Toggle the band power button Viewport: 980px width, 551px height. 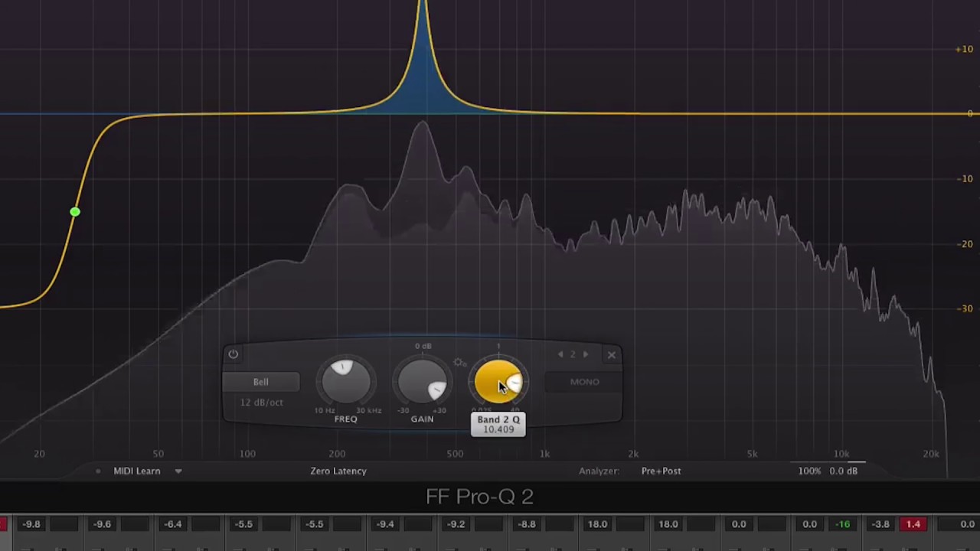[x=234, y=354]
